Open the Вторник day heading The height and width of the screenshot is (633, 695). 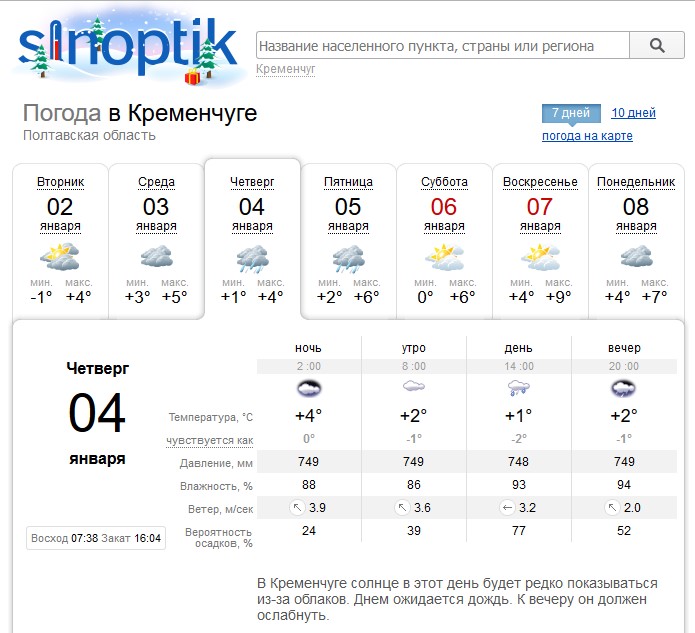[x=60, y=182]
